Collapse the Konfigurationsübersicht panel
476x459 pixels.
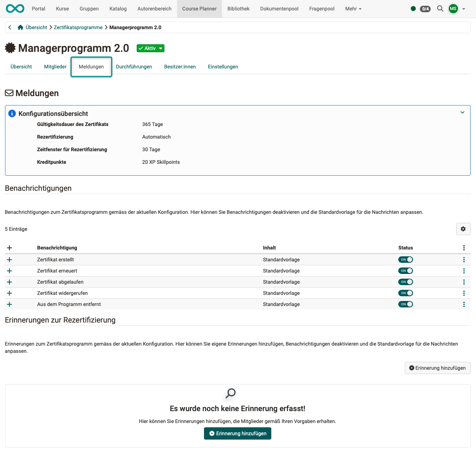click(x=462, y=112)
